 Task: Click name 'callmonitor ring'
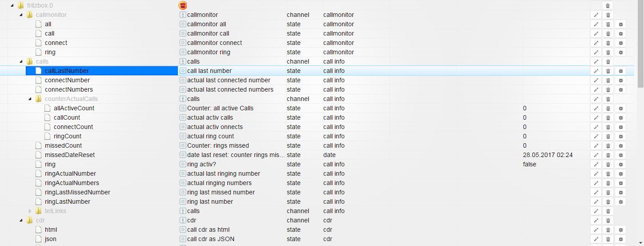pyautogui.click(x=209, y=52)
